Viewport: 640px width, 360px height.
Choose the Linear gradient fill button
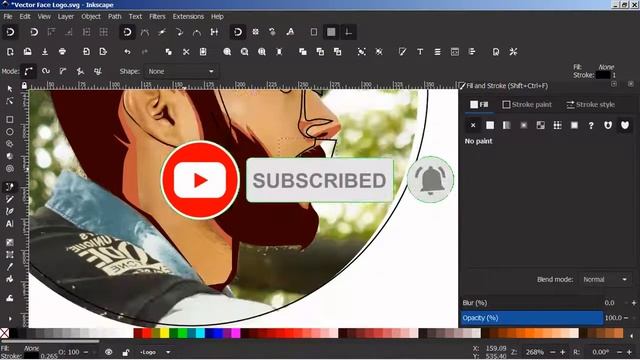point(507,125)
